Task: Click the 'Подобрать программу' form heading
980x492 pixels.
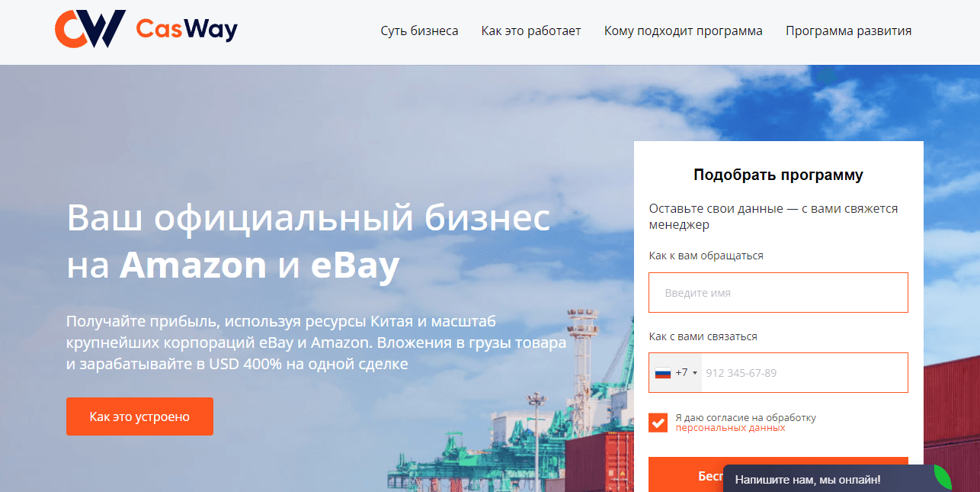Action: [x=777, y=175]
